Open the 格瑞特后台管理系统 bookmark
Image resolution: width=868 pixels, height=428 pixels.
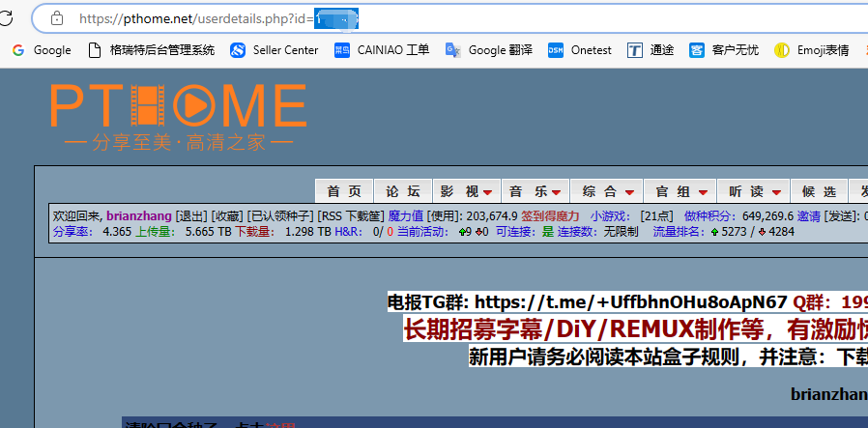(x=152, y=50)
